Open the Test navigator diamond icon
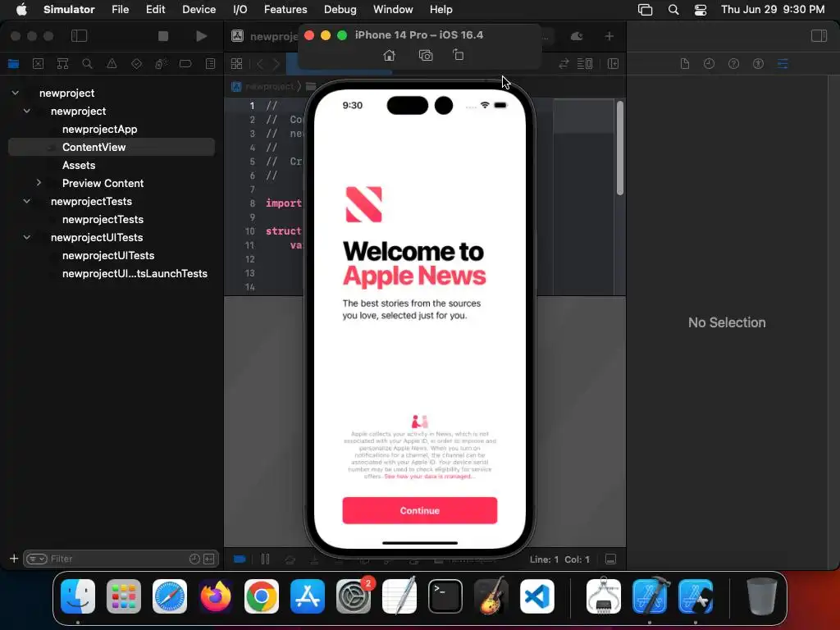This screenshot has height=630, width=840. pyautogui.click(x=137, y=64)
